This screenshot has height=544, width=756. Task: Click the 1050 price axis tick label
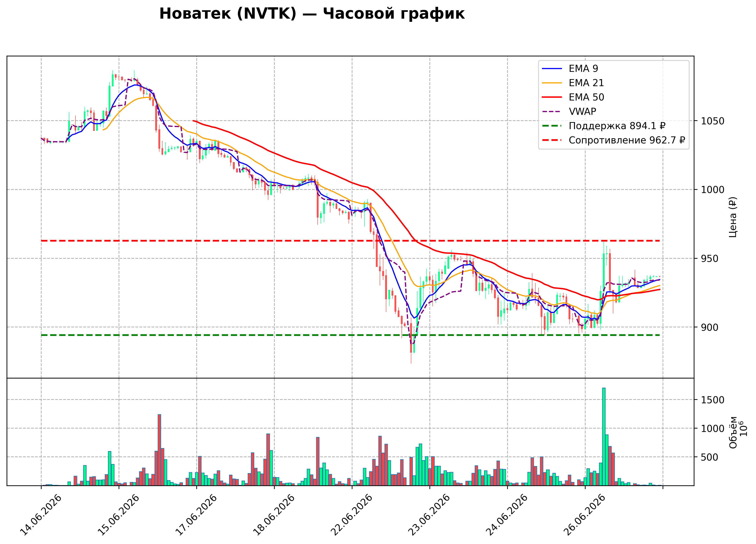tap(713, 121)
